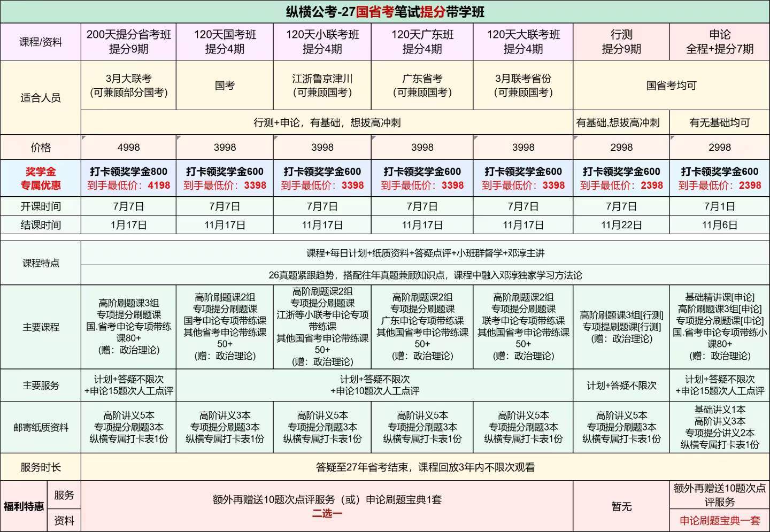The image size is (770, 532).
Task: Select price 3998 under 120天国考班
Action: tap(225, 147)
